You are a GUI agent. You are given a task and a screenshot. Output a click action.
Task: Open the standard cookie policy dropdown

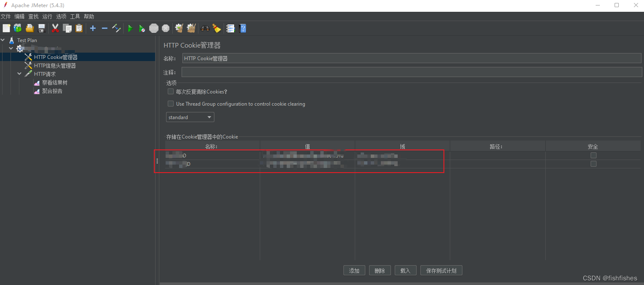(x=190, y=117)
